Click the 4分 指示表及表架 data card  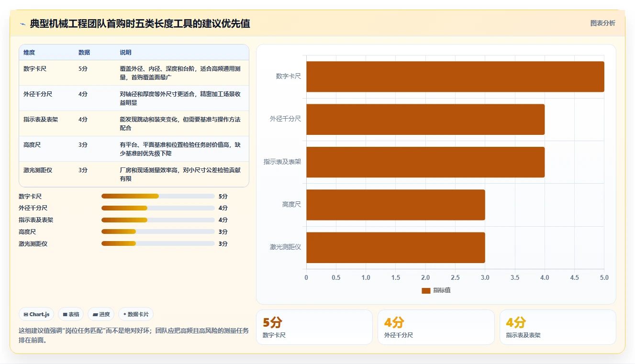click(x=558, y=327)
